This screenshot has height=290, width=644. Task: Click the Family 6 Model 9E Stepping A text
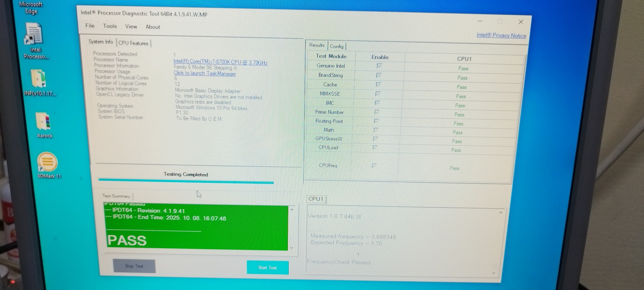[205, 68]
